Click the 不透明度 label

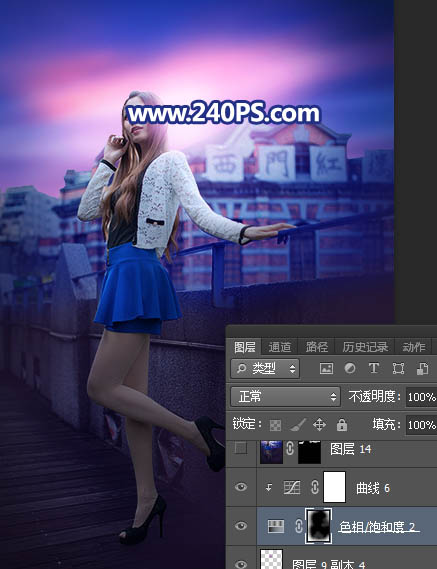[x=374, y=396]
